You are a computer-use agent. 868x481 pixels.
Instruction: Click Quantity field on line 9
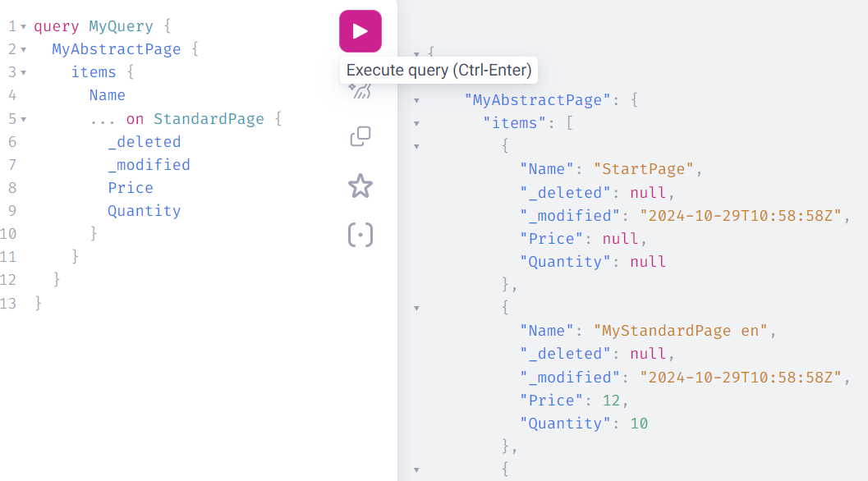144,211
